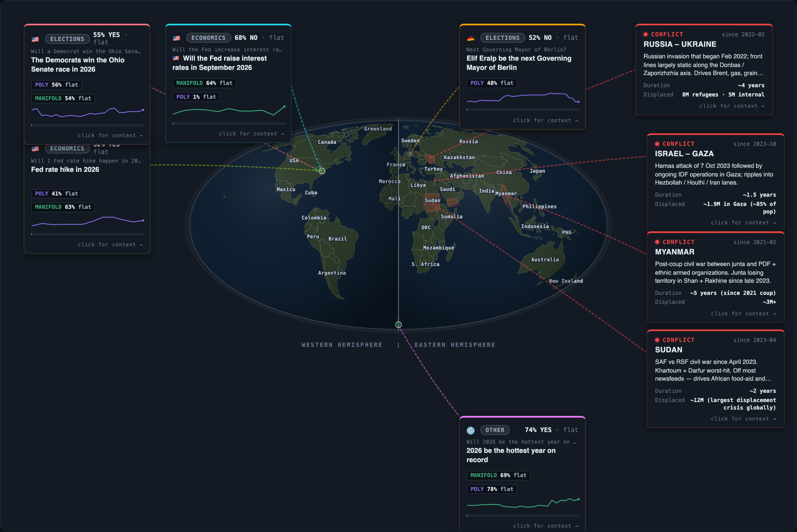797x532 pixels.
Task: Click the EASTERN HEMISPHERE label
Action: [x=455, y=345]
